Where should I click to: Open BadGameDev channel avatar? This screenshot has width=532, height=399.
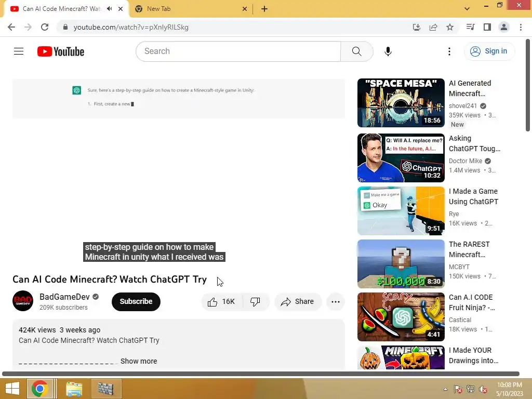point(23,301)
